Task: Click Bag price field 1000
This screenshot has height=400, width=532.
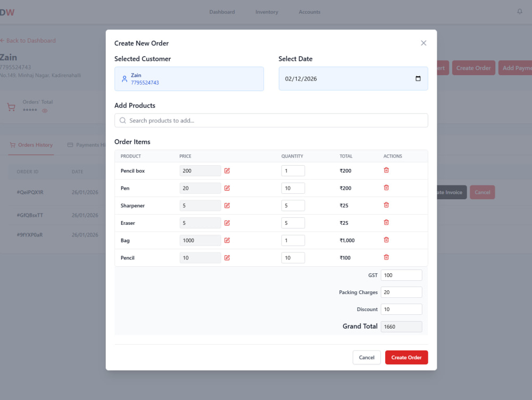Action: coord(200,240)
